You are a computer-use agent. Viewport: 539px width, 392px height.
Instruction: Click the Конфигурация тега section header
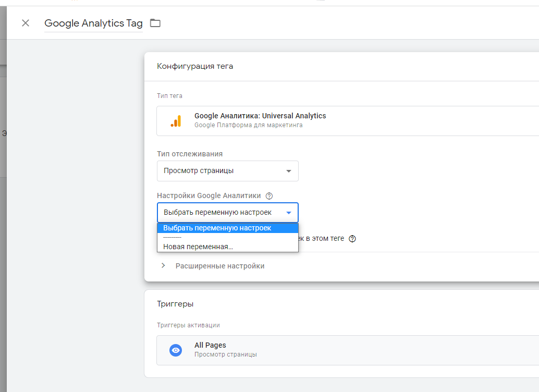tap(195, 66)
